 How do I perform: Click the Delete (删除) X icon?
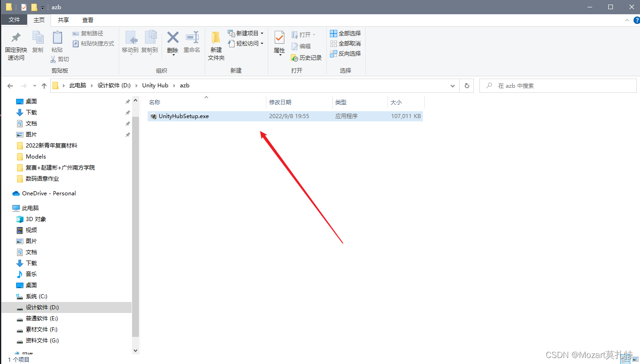(173, 37)
